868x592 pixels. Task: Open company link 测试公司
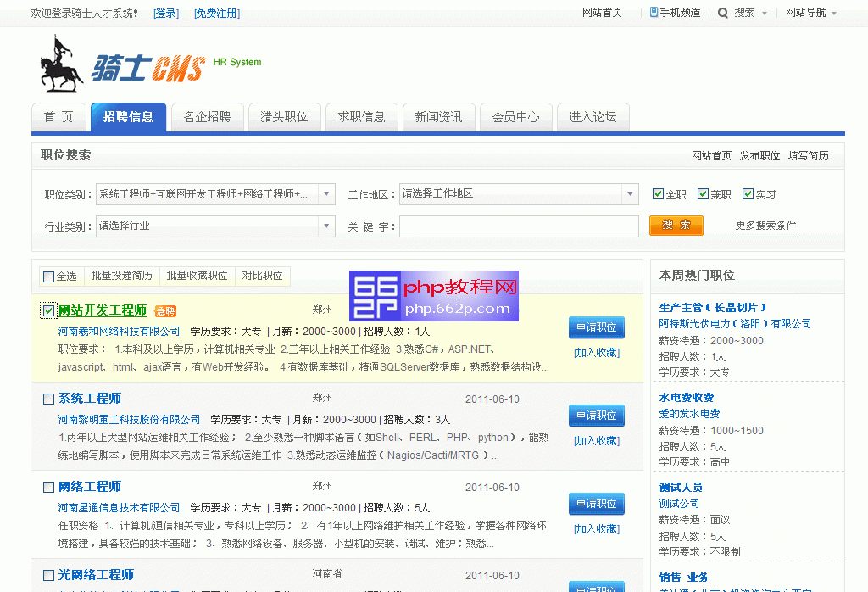coord(679,504)
